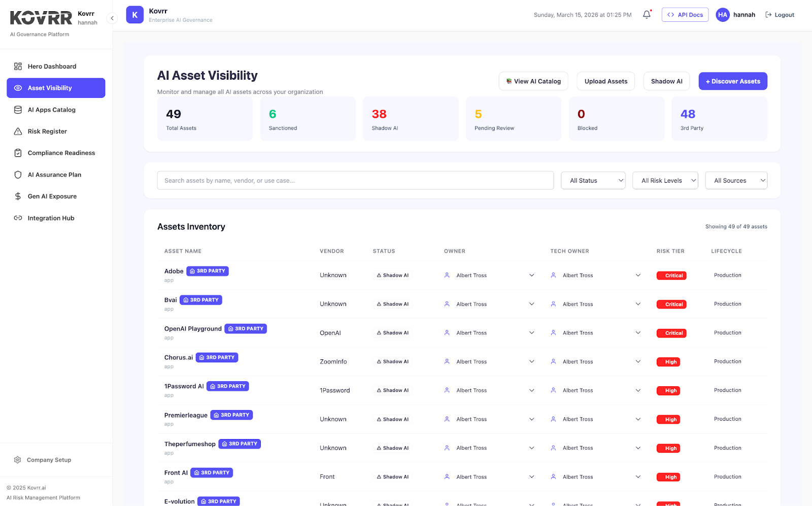Click the Asset Visibility eye icon
Image resolution: width=812 pixels, height=506 pixels.
click(18, 88)
